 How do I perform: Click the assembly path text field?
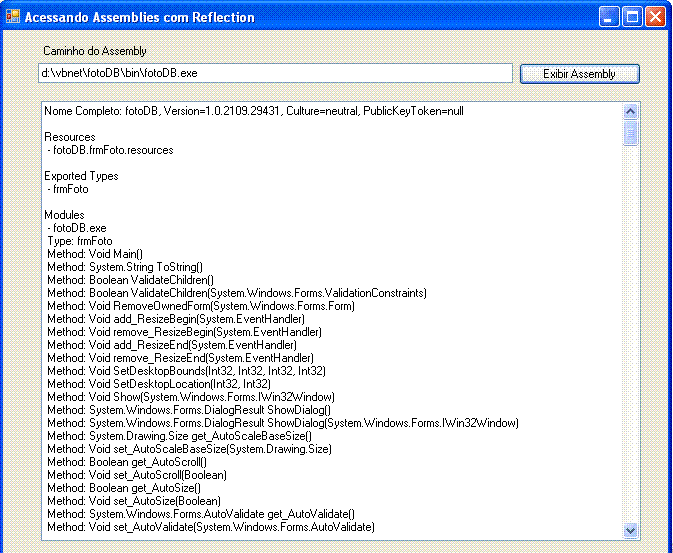tap(275, 73)
